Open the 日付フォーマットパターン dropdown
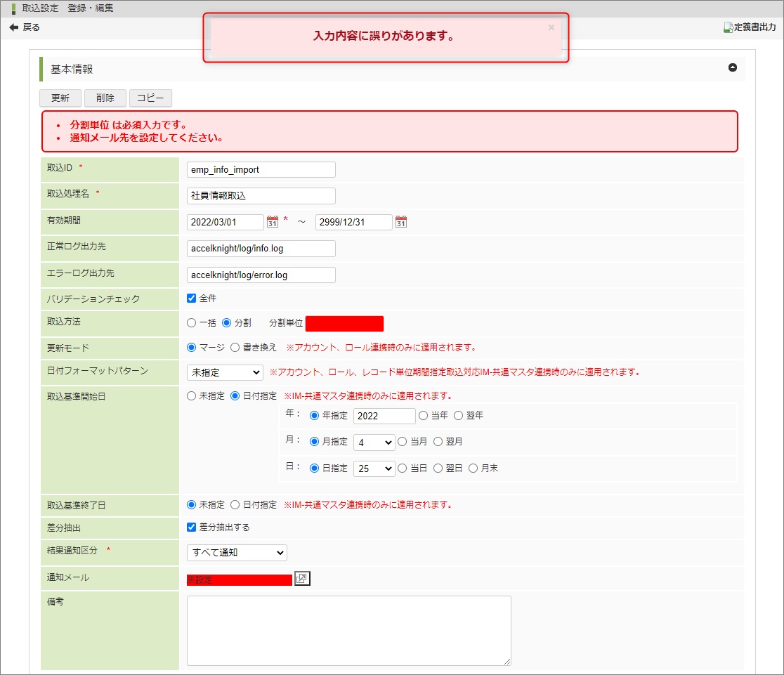Screen dimensions: 784x675 [x=224, y=372]
